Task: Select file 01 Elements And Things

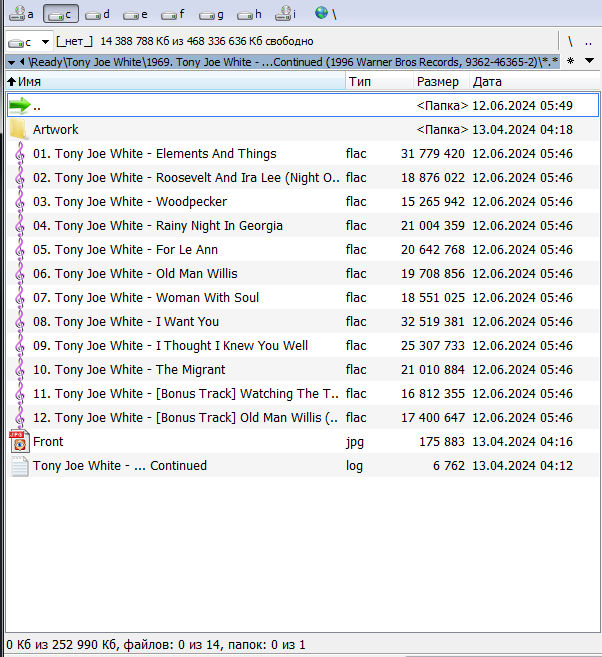Action: pyautogui.click(x=303, y=154)
